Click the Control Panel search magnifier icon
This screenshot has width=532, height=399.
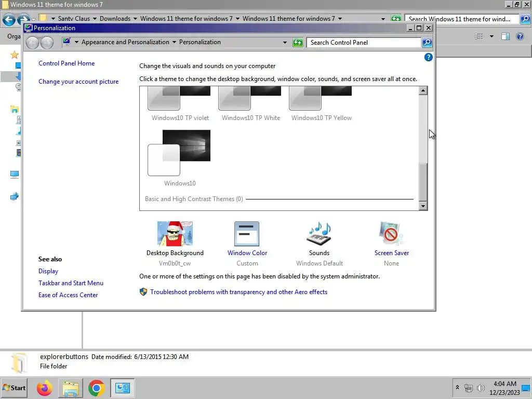click(x=427, y=43)
